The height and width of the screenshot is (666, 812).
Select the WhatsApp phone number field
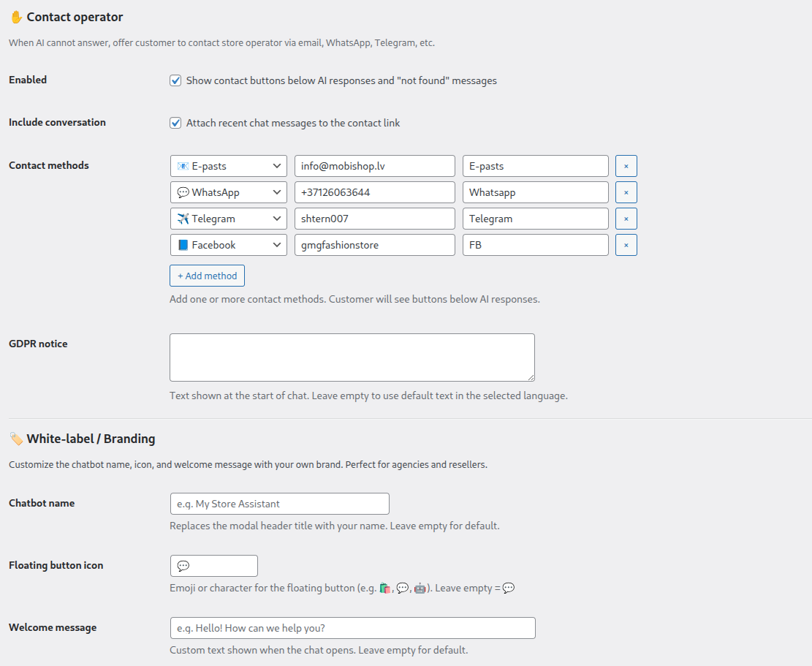pyautogui.click(x=374, y=193)
